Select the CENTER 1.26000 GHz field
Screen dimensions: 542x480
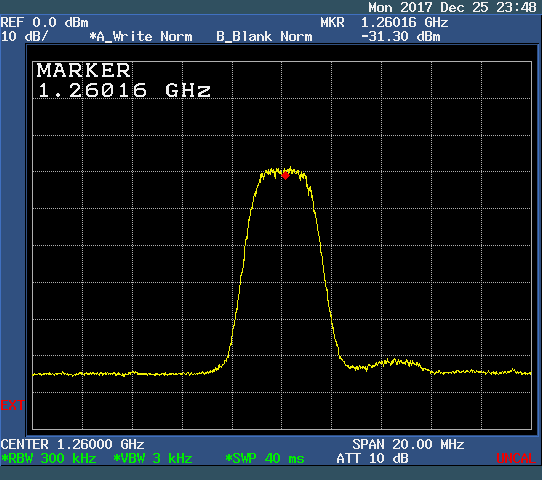[72, 444]
